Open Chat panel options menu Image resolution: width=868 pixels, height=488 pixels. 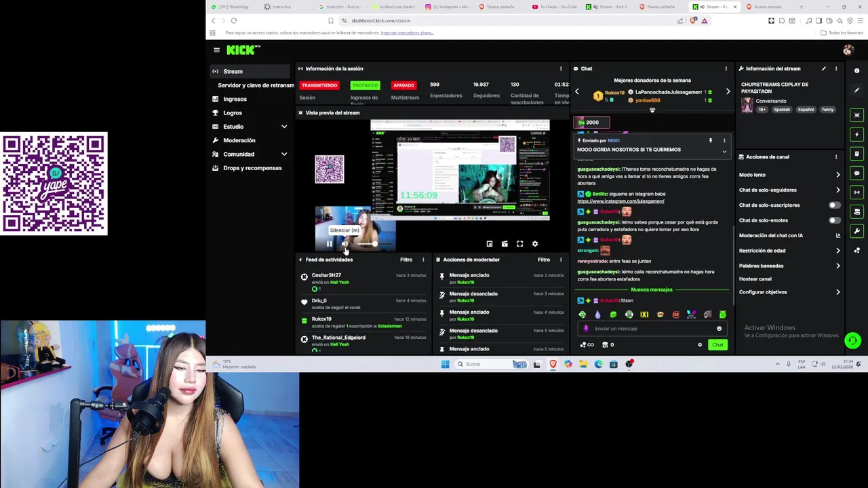tap(726, 68)
